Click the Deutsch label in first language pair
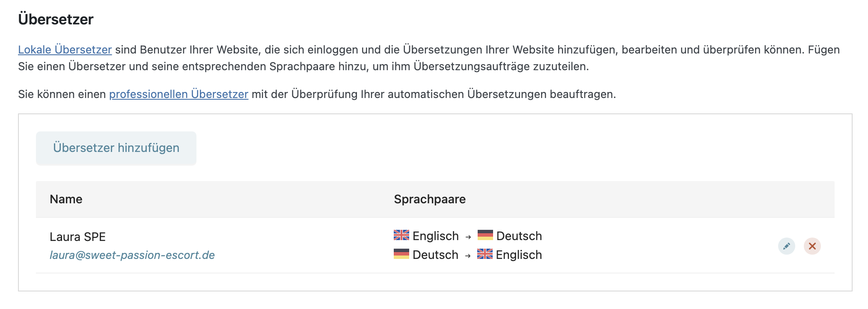The height and width of the screenshot is (309, 868). pos(519,236)
